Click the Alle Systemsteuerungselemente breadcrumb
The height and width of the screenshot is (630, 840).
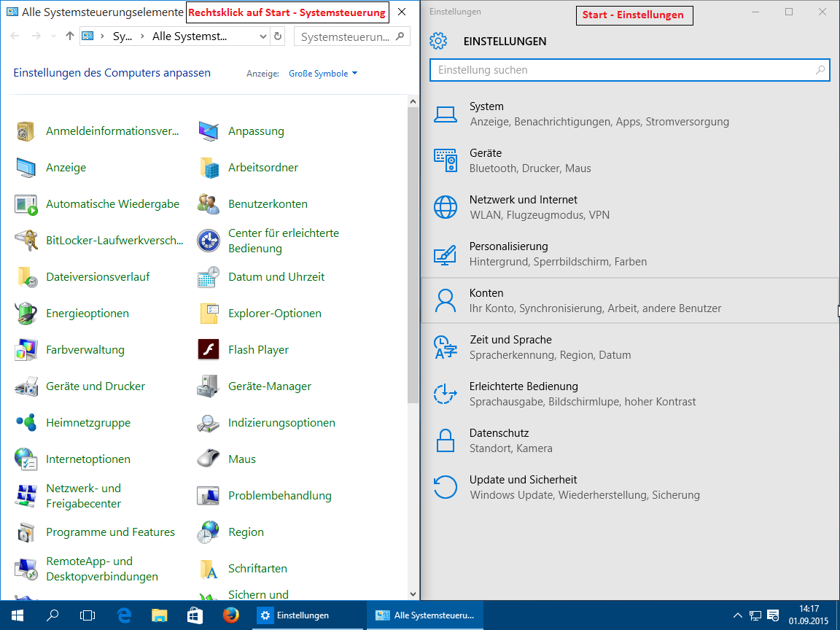point(190,36)
